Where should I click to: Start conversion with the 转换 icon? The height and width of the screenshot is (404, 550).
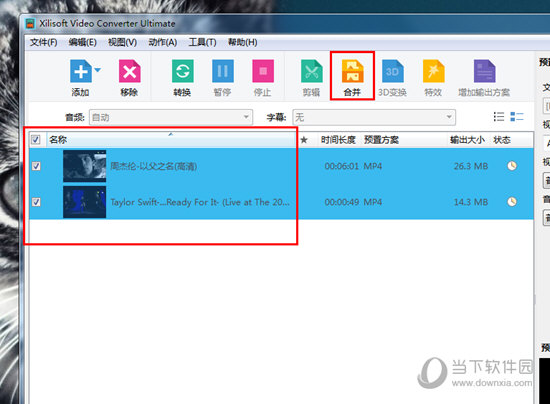[x=182, y=71]
